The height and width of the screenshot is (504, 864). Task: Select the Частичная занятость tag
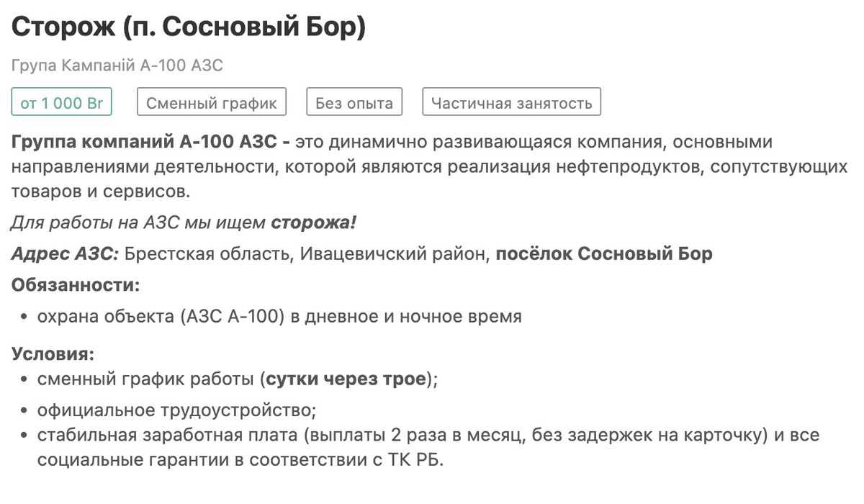pyautogui.click(x=511, y=102)
